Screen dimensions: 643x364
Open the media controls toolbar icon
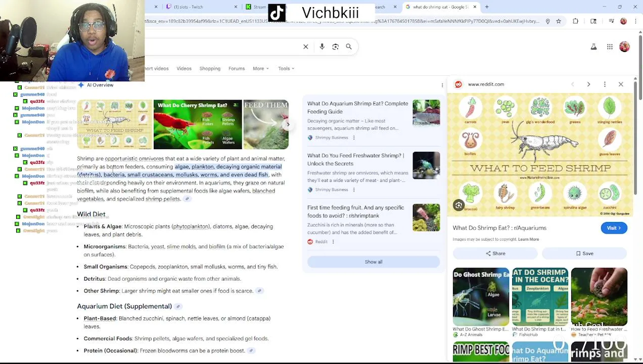pyautogui.click(x=611, y=21)
